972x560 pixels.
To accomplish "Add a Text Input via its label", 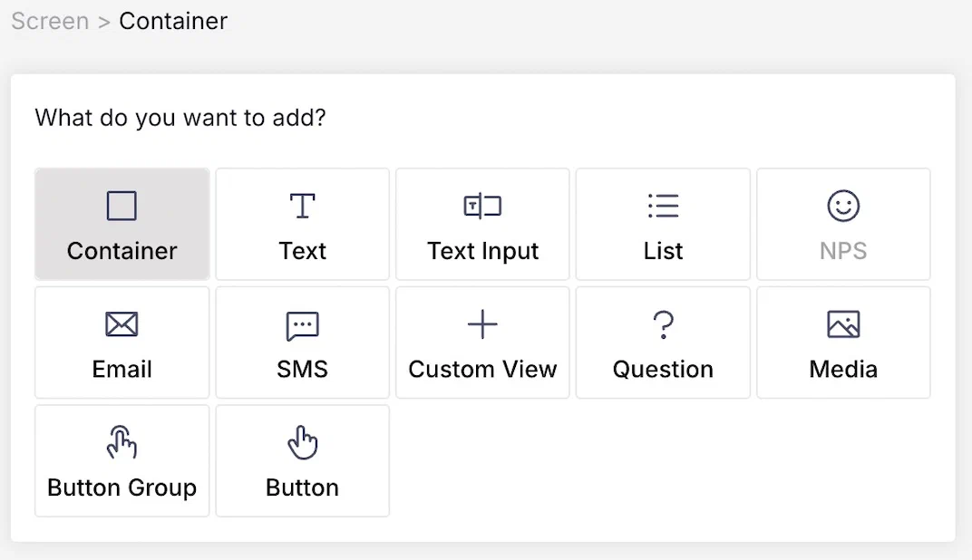I will pos(482,251).
